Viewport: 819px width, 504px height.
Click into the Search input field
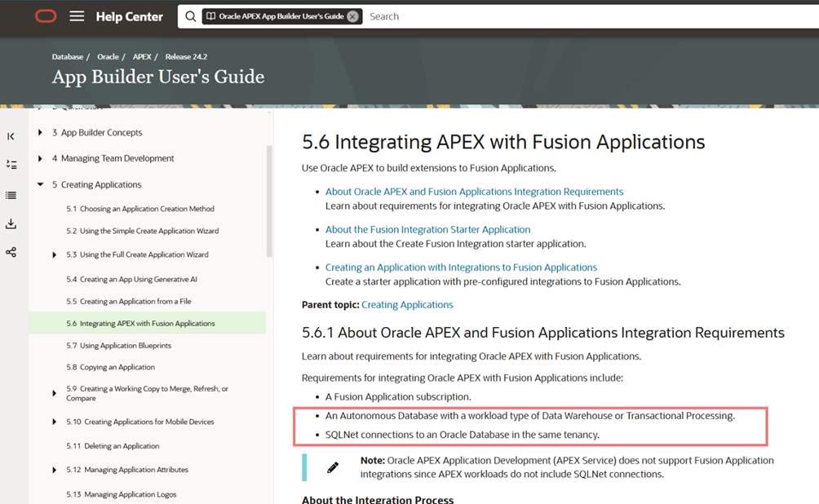[x=571, y=16]
